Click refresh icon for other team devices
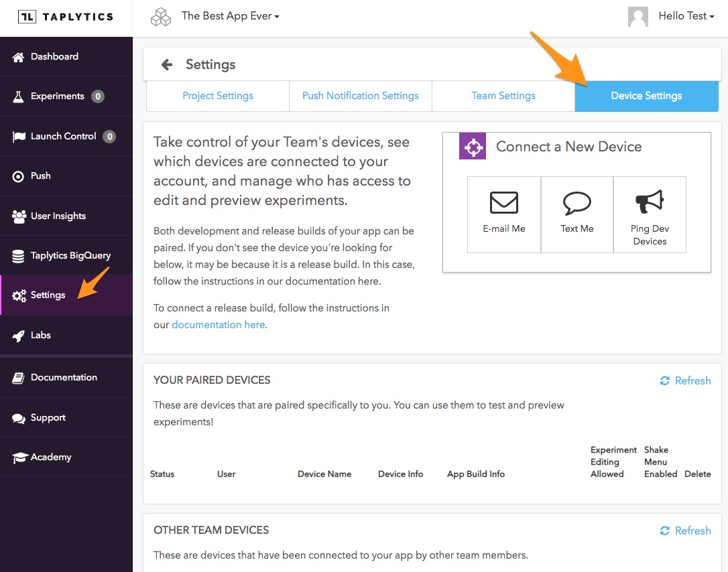 664,530
